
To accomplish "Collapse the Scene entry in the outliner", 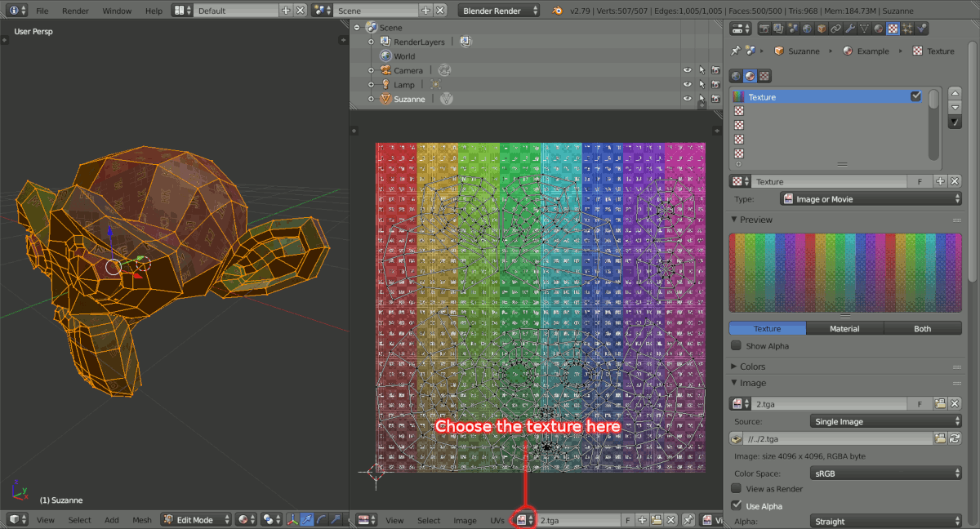I will 358,27.
